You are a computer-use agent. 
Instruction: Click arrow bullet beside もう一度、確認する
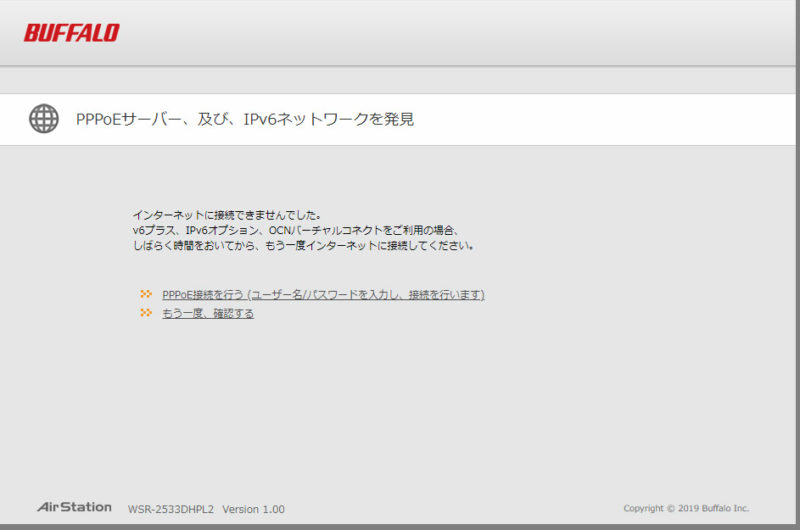[x=146, y=312]
